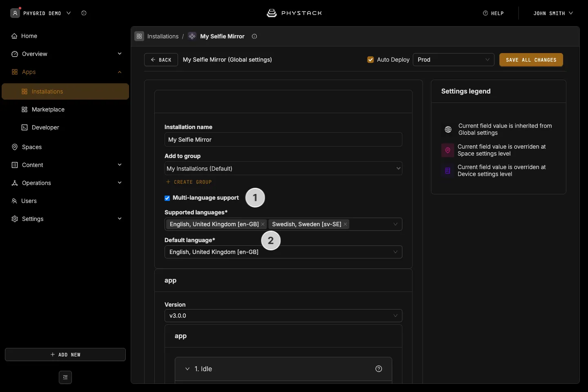This screenshot has width=588, height=392.
Task: Open the PhyGrid Demo account avatar
Action: 15,13
